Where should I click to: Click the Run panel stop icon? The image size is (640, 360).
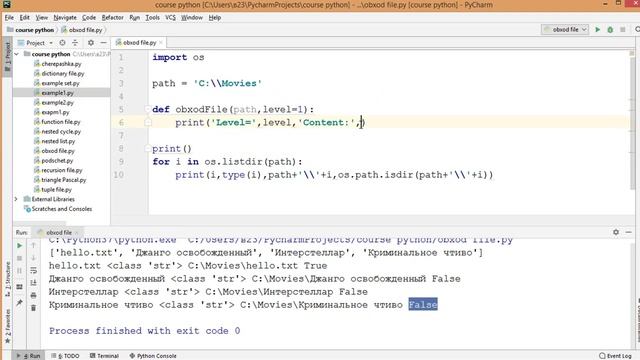coord(20,258)
